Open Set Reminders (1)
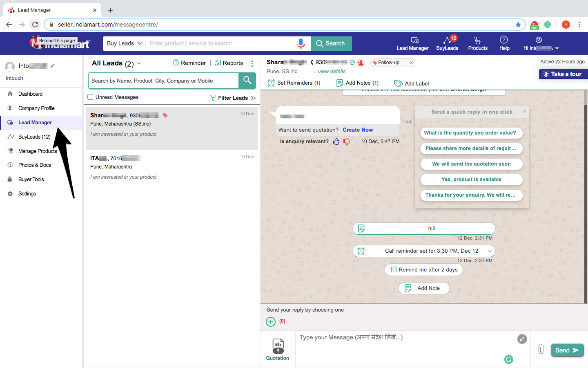The width and height of the screenshot is (588, 368). (x=294, y=83)
